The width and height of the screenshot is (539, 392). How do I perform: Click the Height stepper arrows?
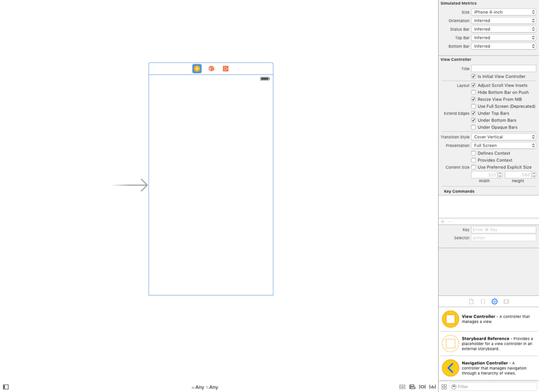tap(534, 175)
